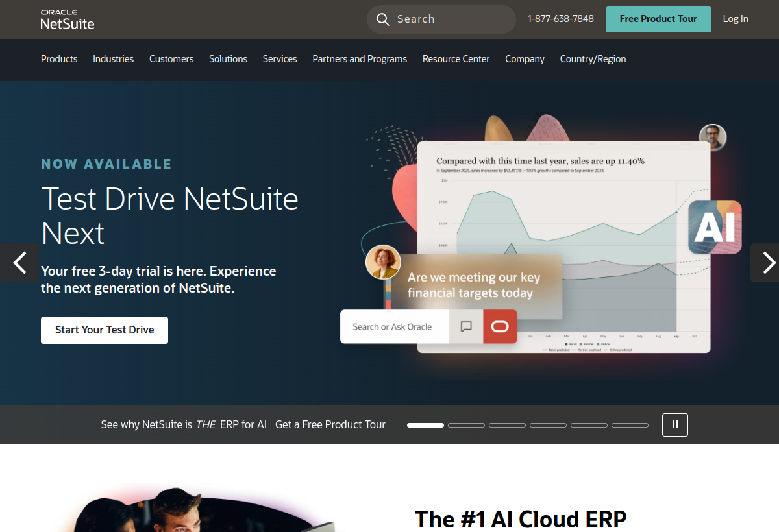Open the Services menu

pos(280,59)
